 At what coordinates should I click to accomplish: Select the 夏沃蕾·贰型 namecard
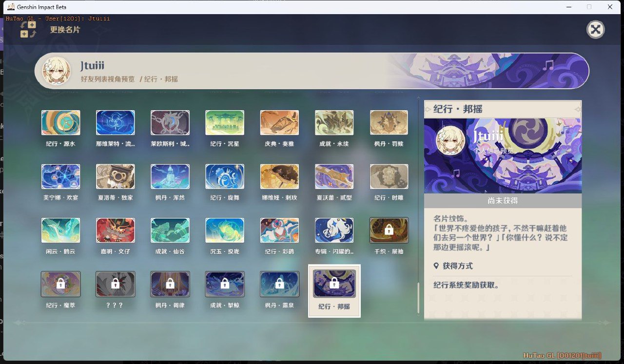pos(334,176)
